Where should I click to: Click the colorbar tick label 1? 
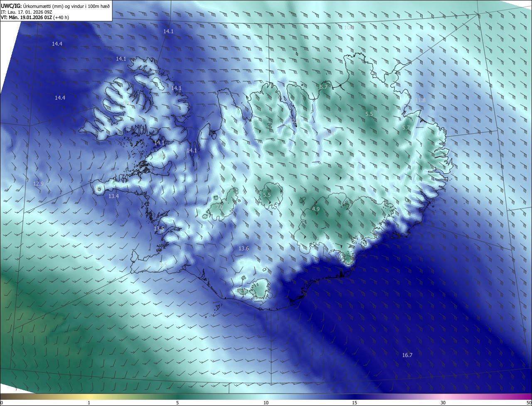click(89, 403)
